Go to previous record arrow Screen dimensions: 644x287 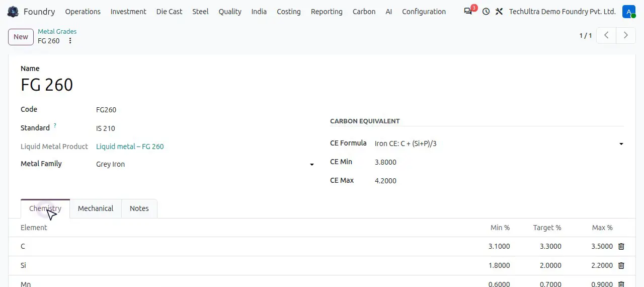pyautogui.click(x=606, y=35)
